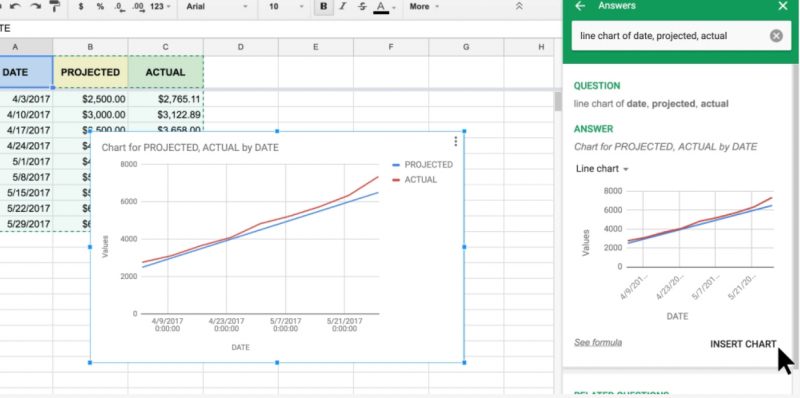Apply percent format icon
The height and width of the screenshot is (398, 800).
point(100,7)
